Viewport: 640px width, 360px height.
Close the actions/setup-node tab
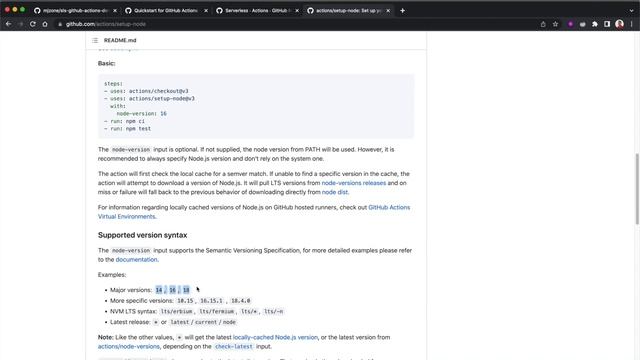tap(388, 11)
